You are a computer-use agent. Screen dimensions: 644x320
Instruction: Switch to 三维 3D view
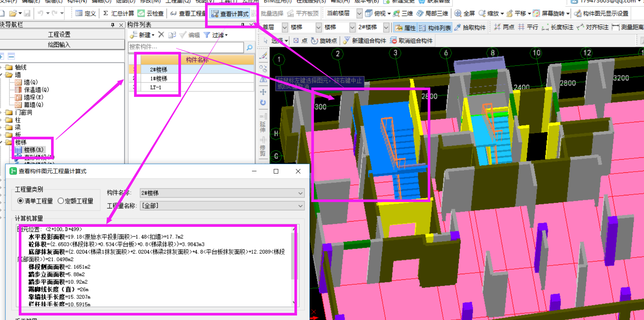click(403, 14)
